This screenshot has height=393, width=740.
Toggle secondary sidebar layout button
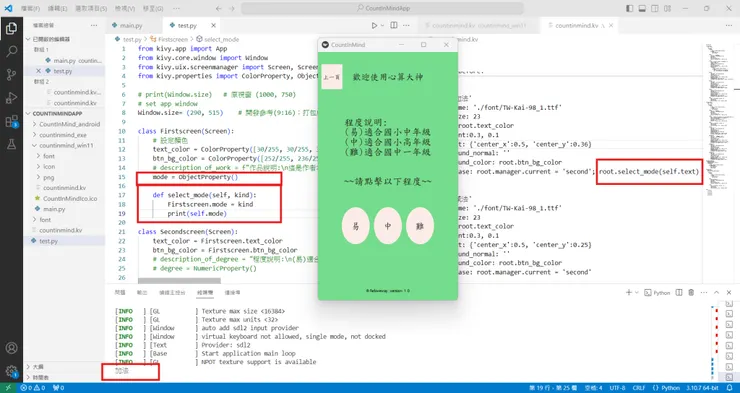655,8
